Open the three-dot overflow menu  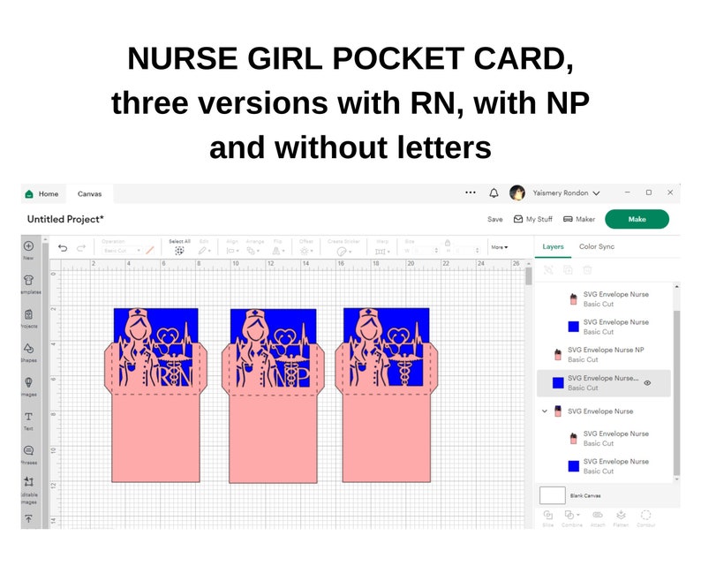pyautogui.click(x=471, y=192)
